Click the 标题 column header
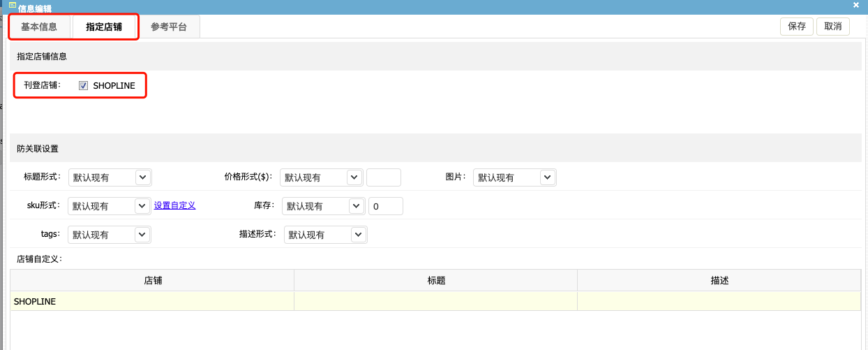Viewport: 868px width, 350px height. click(x=436, y=280)
